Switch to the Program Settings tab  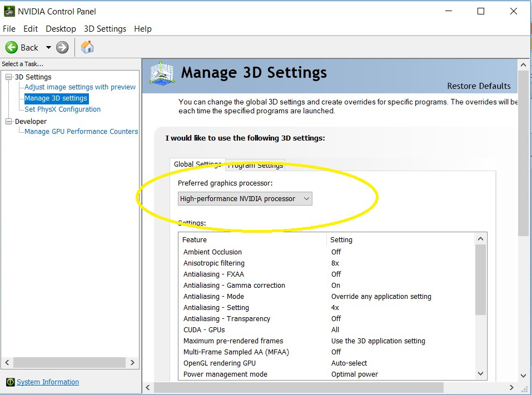pyautogui.click(x=255, y=165)
